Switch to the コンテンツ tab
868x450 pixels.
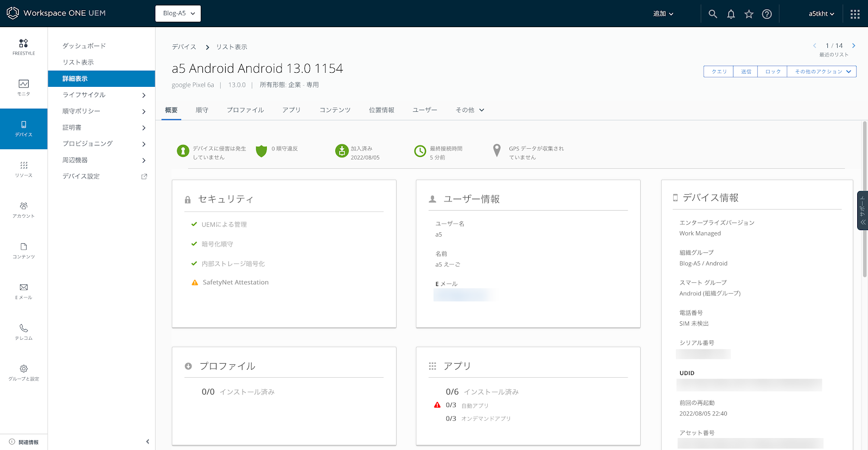(x=335, y=110)
